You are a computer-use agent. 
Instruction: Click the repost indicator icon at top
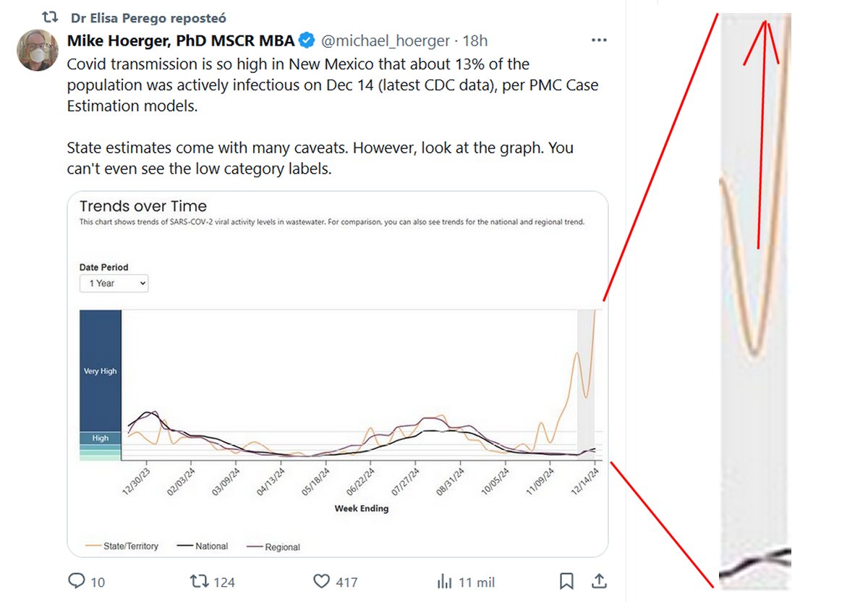pyautogui.click(x=50, y=17)
